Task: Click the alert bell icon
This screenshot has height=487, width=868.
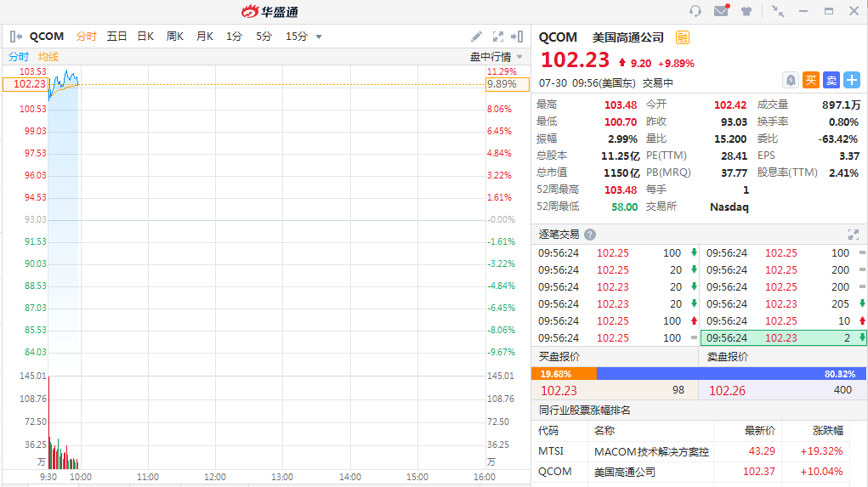Action: [x=791, y=80]
